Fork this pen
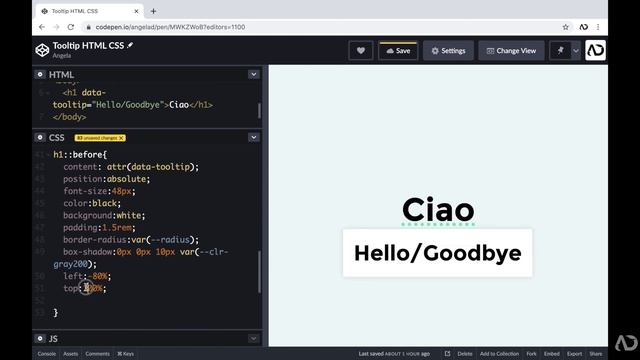 pyautogui.click(x=531, y=354)
